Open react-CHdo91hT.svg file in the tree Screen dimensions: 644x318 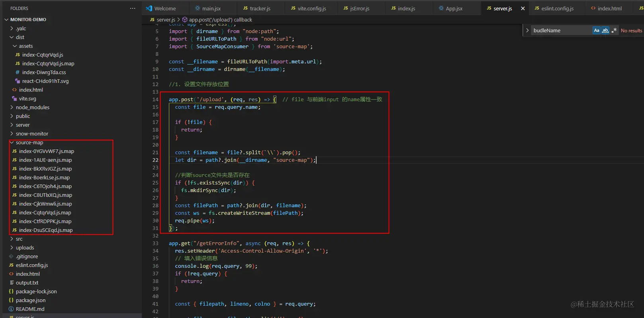(x=45, y=81)
